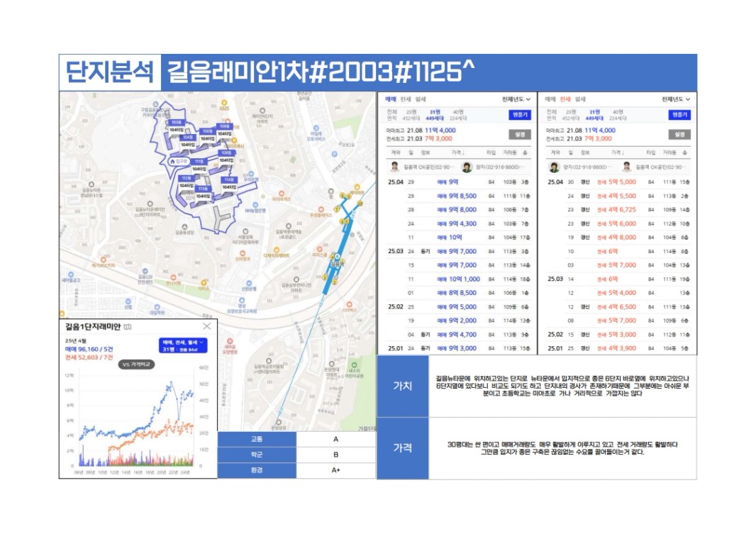Image resolution: width=756 pixels, height=534 pixels.
Task: Select the 40평 area tab in the left panel
Action: click(x=457, y=115)
